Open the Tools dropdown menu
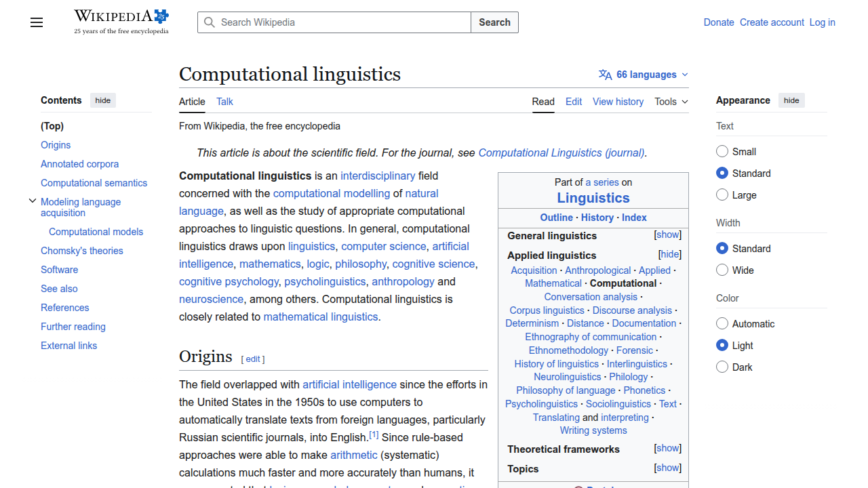The width and height of the screenshot is (868, 488). point(671,102)
